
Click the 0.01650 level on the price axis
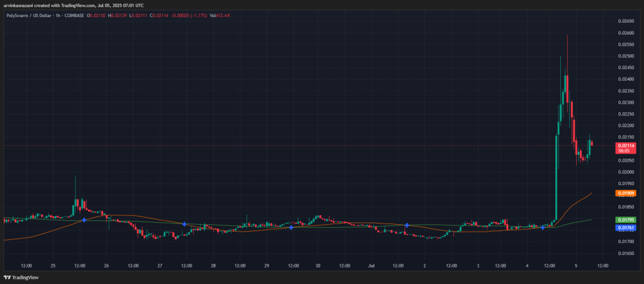click(x=626, y=254)
